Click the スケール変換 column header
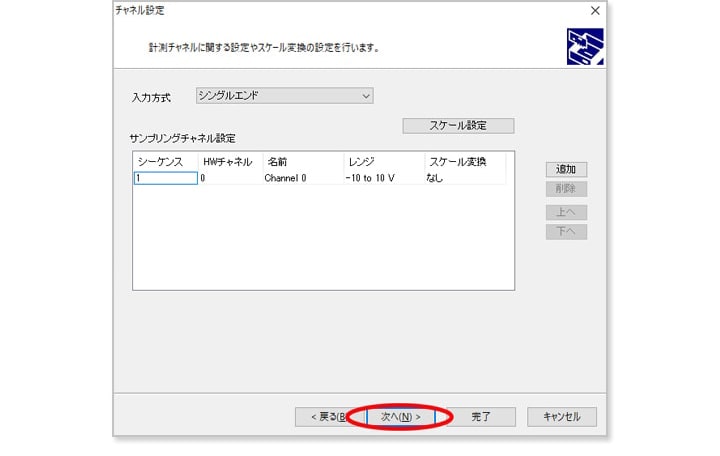 (462, 161)
